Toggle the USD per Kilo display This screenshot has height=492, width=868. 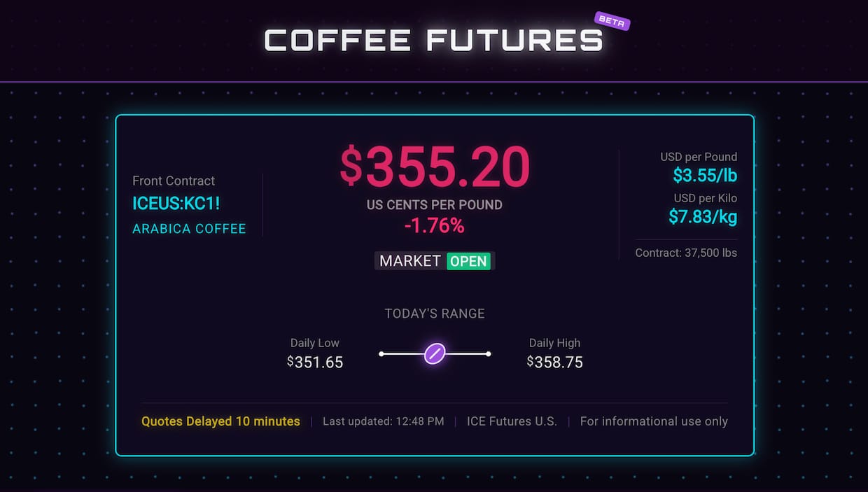point(703,207)
